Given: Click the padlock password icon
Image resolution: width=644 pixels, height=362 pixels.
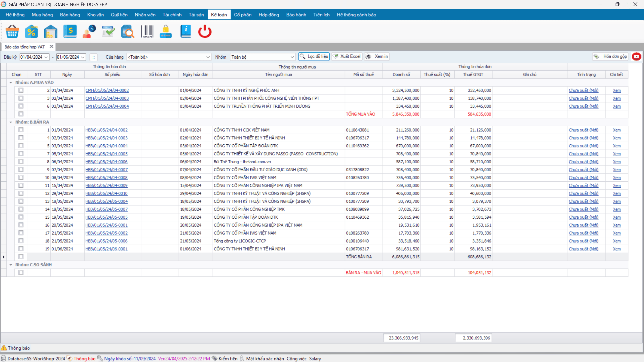Looking at the screenshot, I should pos(166,31).
